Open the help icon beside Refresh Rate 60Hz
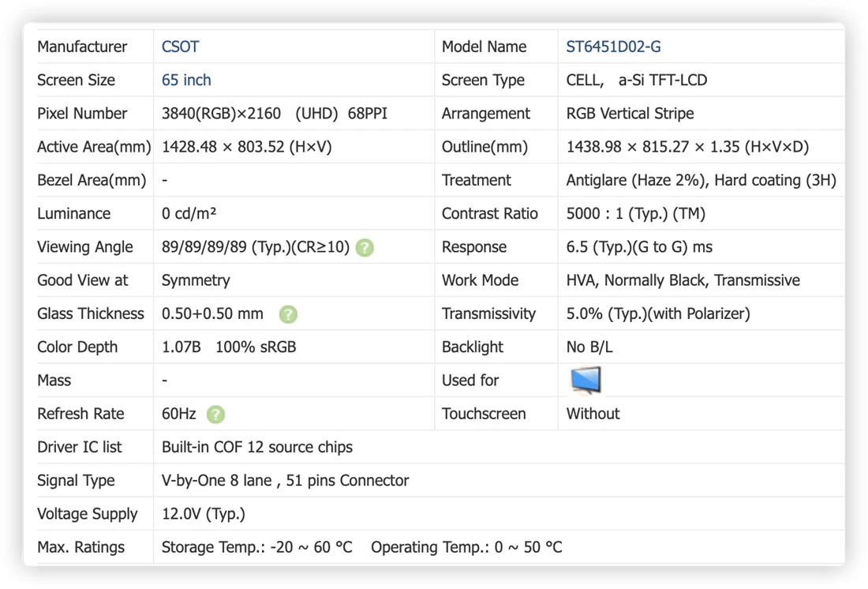This screenshot has width=868, height=589. coord(215,414)
